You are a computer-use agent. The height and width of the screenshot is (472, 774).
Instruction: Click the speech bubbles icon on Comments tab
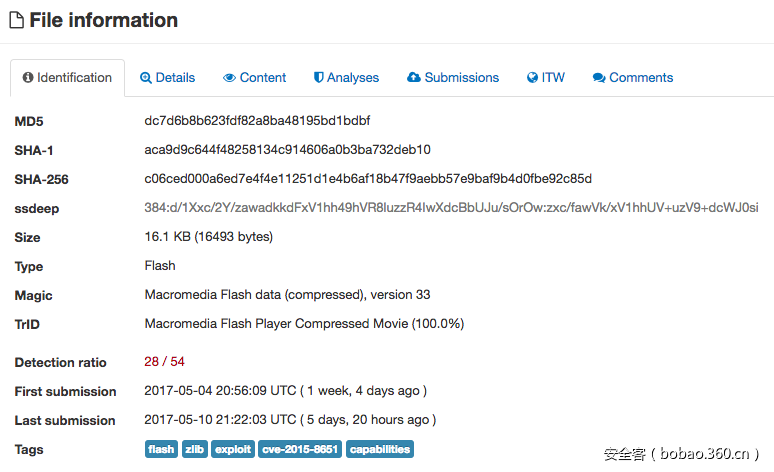[x=599, y=78]
